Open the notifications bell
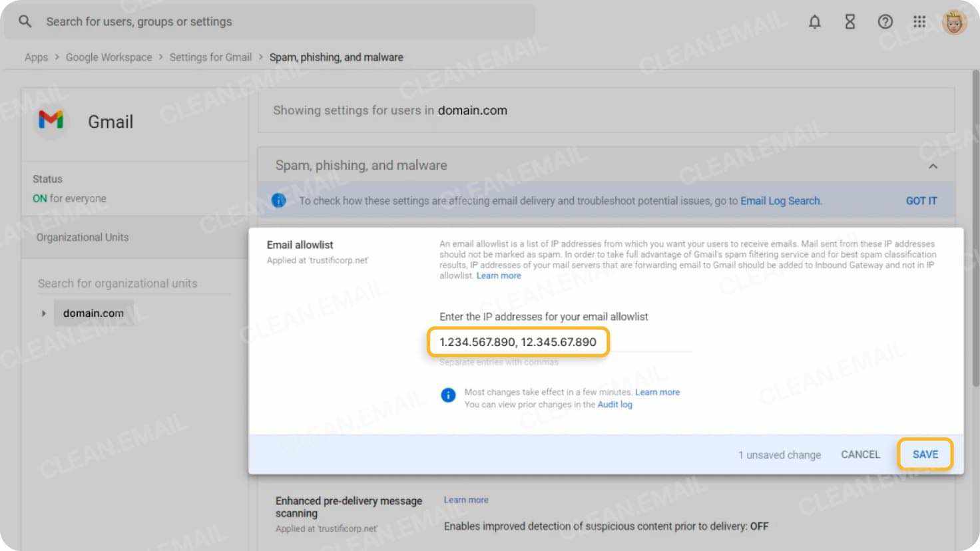 point(815,21)
